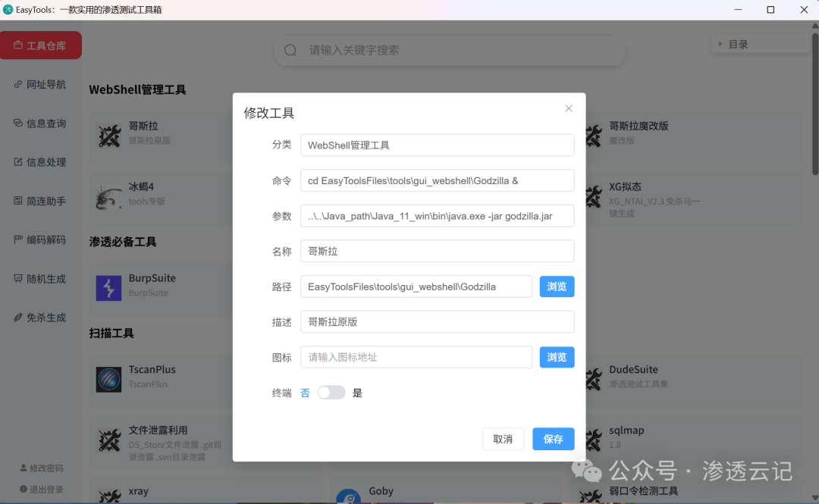This screenshot has height=504, width=819.
Task: Go to 网址导航 in the sidebar
Action: pos(41,85)
